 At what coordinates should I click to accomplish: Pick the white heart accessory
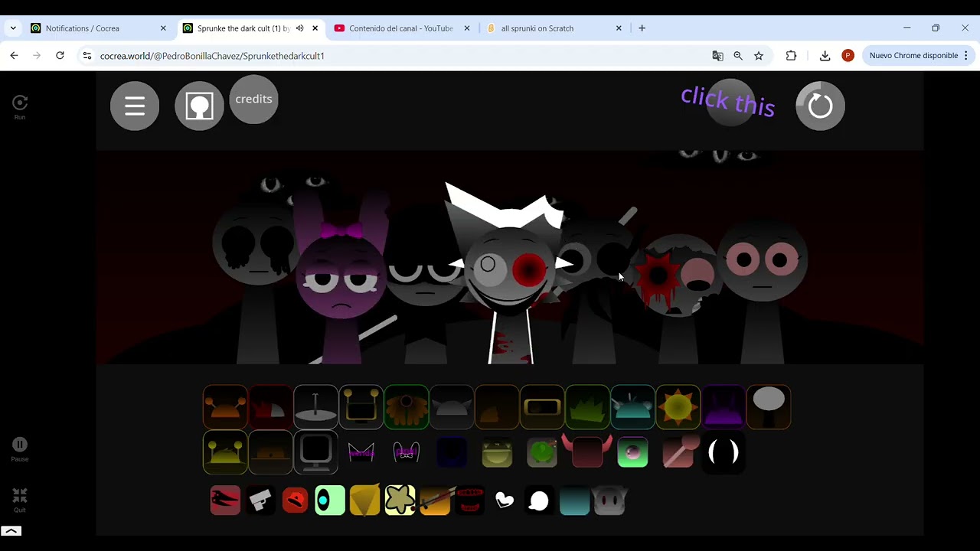(505, 500)
